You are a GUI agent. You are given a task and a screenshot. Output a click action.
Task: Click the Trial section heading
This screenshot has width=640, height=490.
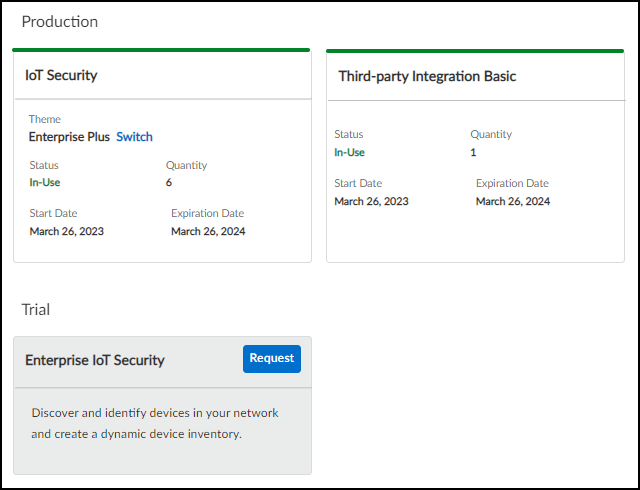[x=36, y=310]
